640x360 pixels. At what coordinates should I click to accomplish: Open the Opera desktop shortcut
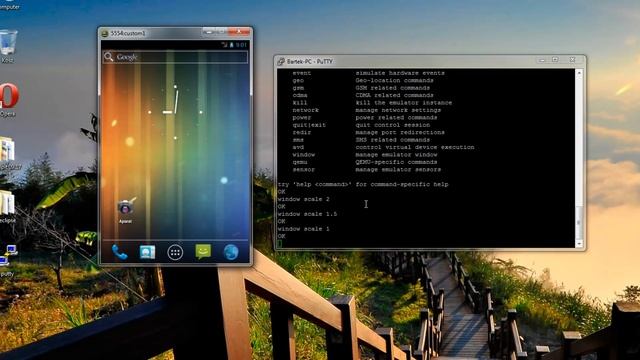click(9, 100)
